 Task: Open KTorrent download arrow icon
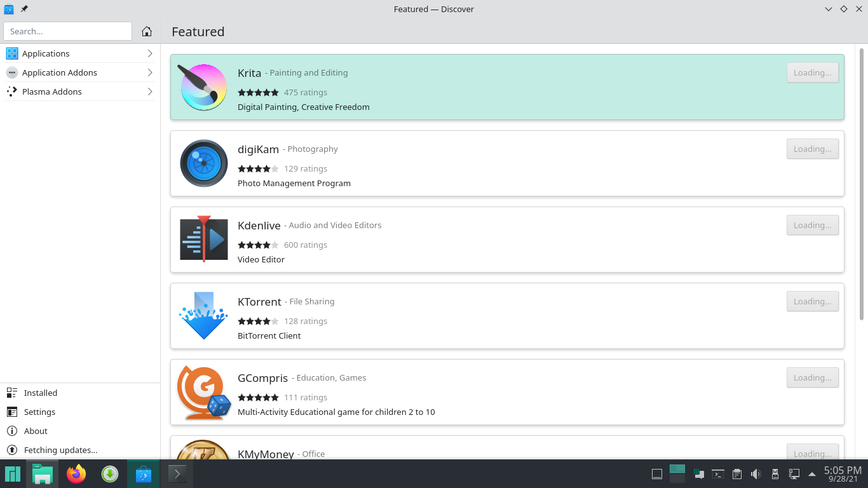coord(203,316)
